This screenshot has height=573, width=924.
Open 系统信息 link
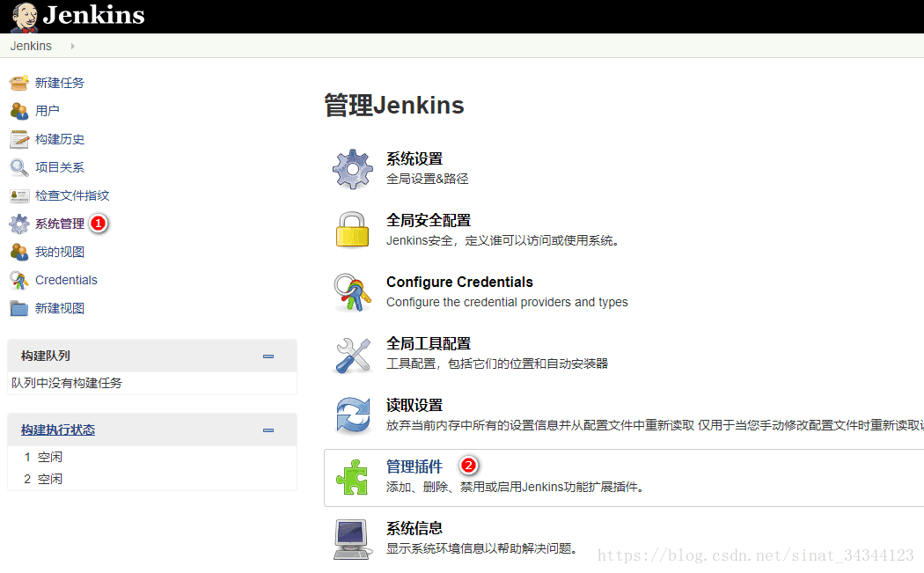pyautogui.click(x=414, y=528)
